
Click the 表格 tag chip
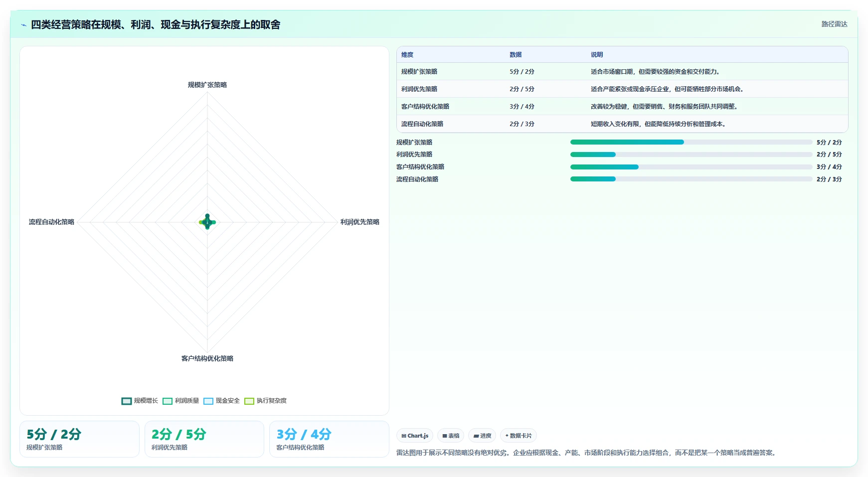(x=451, y=436)
